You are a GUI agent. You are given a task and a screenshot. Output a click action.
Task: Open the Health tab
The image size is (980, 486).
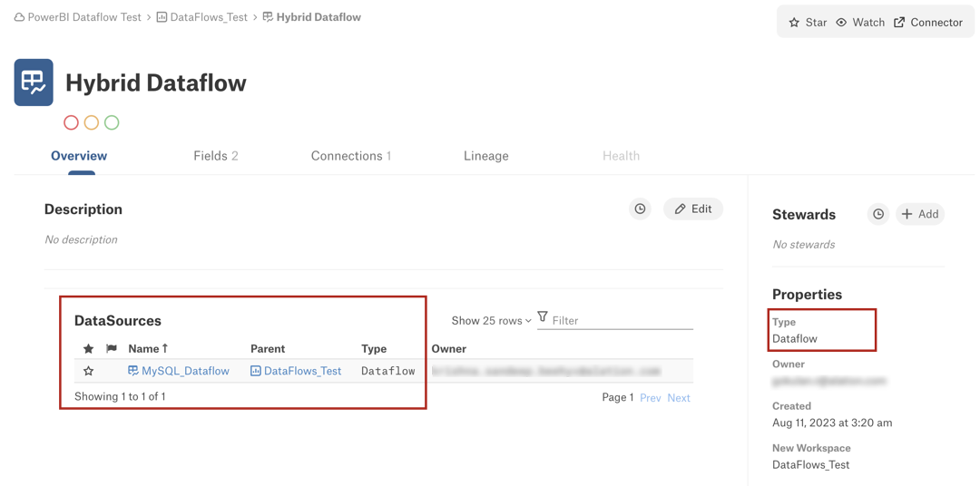click(622, 156)
